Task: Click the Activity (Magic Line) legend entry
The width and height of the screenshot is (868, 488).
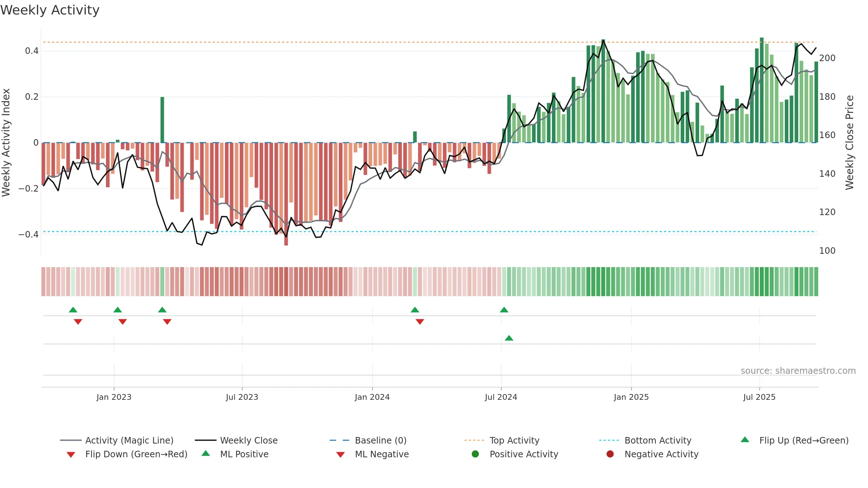Action: pyautogui.click(x=117, y=440)
